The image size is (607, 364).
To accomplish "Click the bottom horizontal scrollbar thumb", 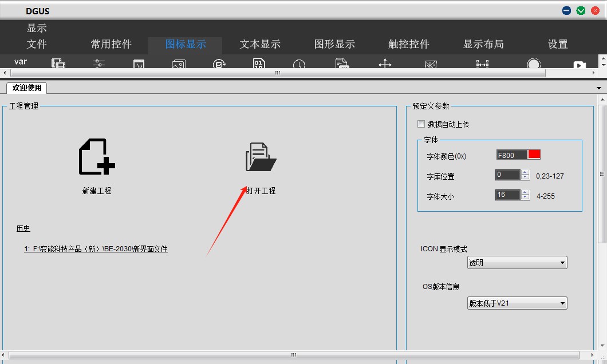I will pos(294,355).
